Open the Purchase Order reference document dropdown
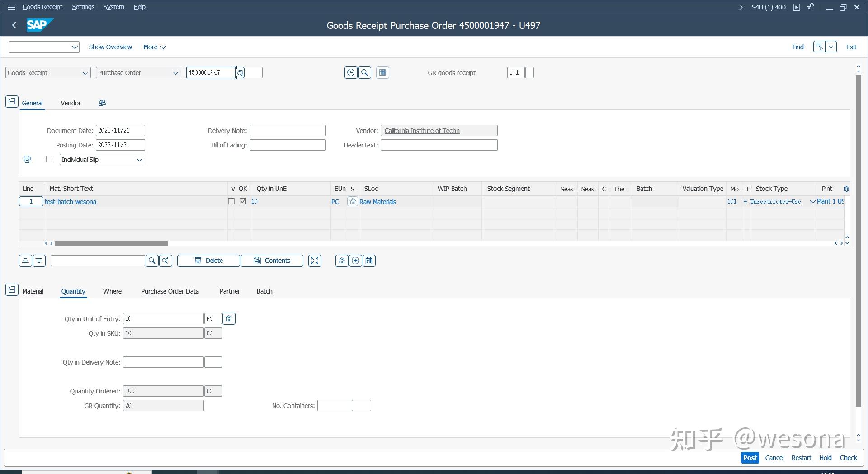 click(175, 73)
